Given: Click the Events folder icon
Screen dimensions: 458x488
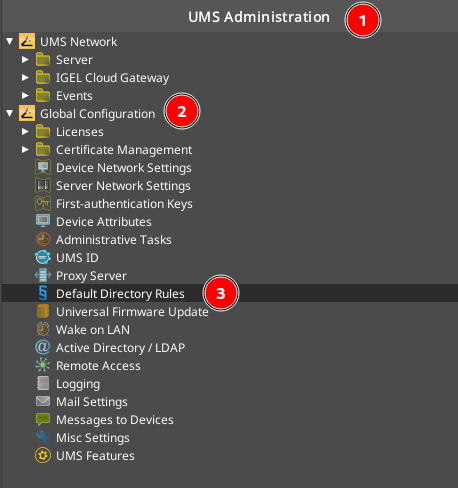Looking at the screenshot, I should (x=43, y=95).
